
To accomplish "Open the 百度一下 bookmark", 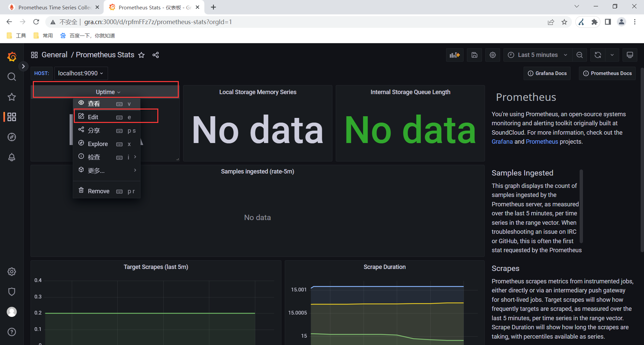I will tap(88, 36).
